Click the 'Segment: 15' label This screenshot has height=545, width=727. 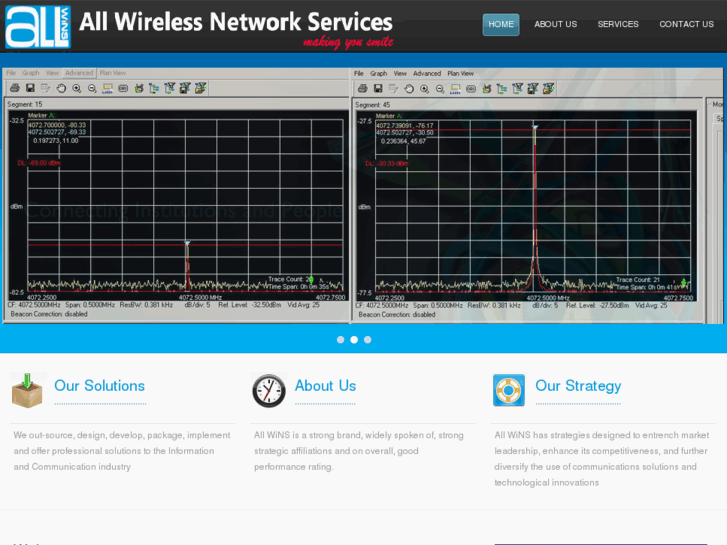click(x=25, y=104)
